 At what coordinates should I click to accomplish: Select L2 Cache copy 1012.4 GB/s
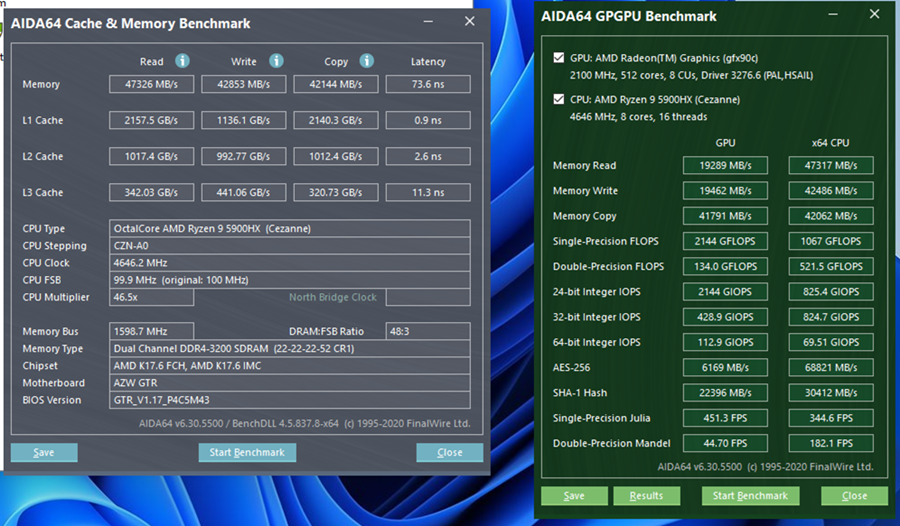336,156
